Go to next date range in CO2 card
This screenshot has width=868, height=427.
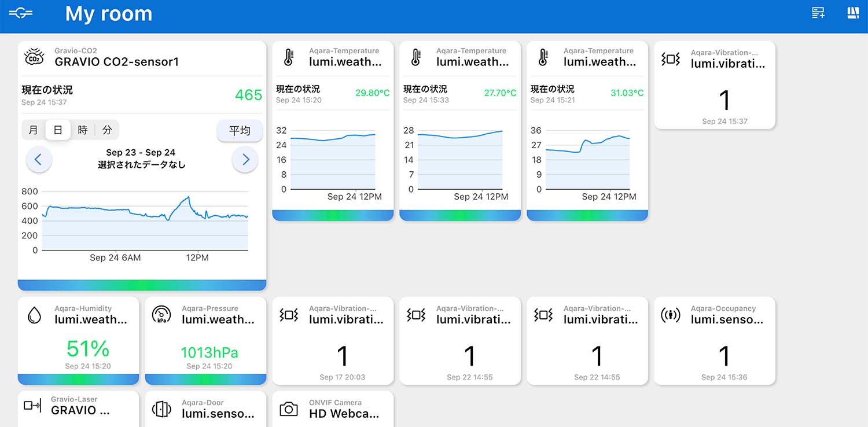[x=245, y=159]
